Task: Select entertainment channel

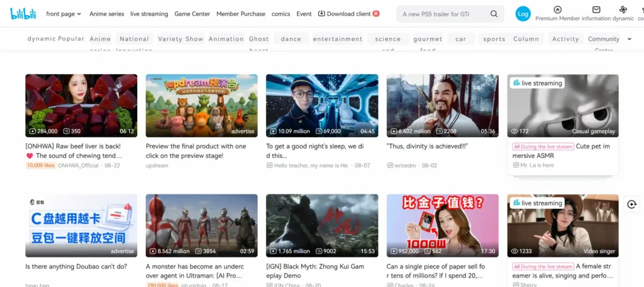Action: click(x=338, y=39)
